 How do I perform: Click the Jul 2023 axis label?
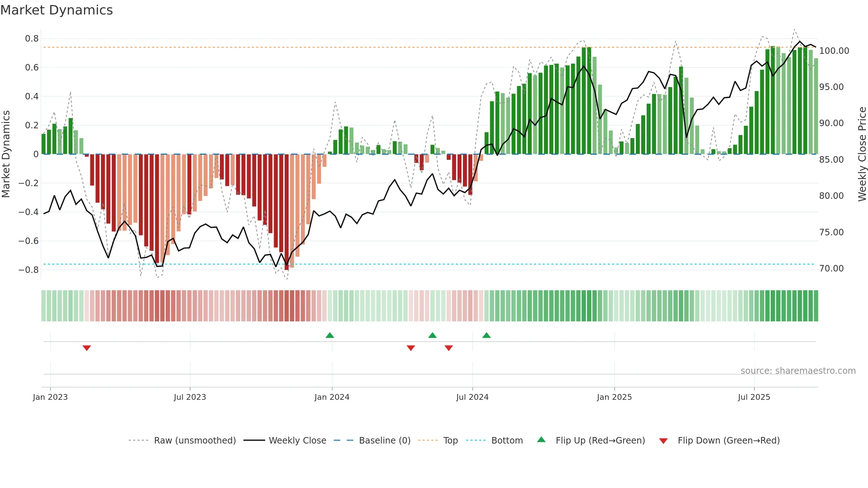pyautogui.click(x=190, y=397)
